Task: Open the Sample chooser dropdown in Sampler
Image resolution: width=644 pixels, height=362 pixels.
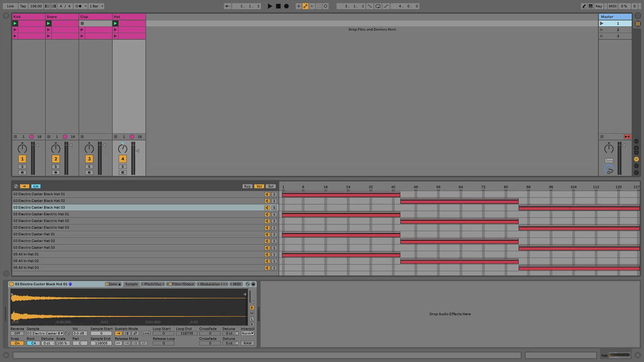Action: 45,334
